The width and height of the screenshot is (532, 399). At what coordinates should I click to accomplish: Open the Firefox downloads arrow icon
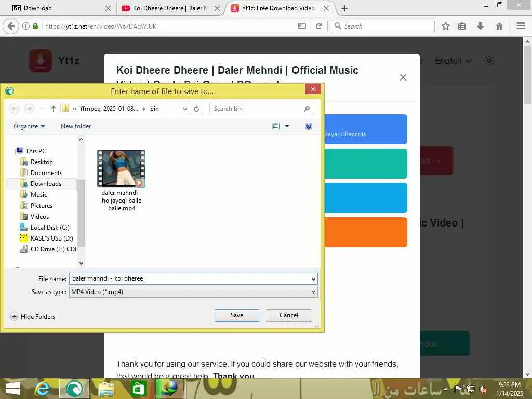tap(481, 26)
